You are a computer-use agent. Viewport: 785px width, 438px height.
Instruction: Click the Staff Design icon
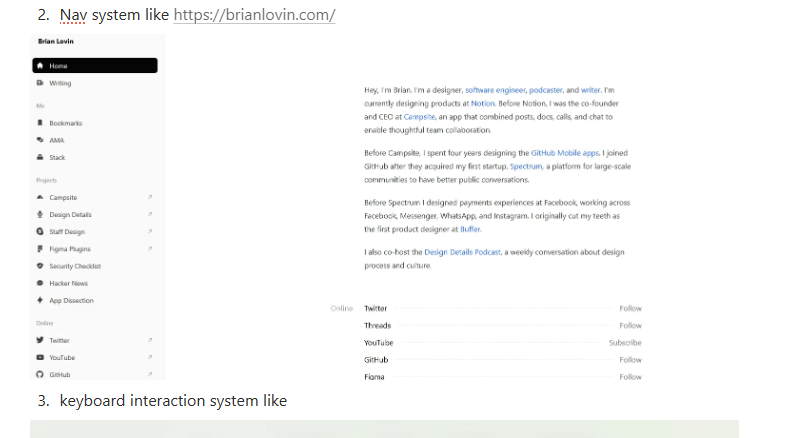point(40,231)
